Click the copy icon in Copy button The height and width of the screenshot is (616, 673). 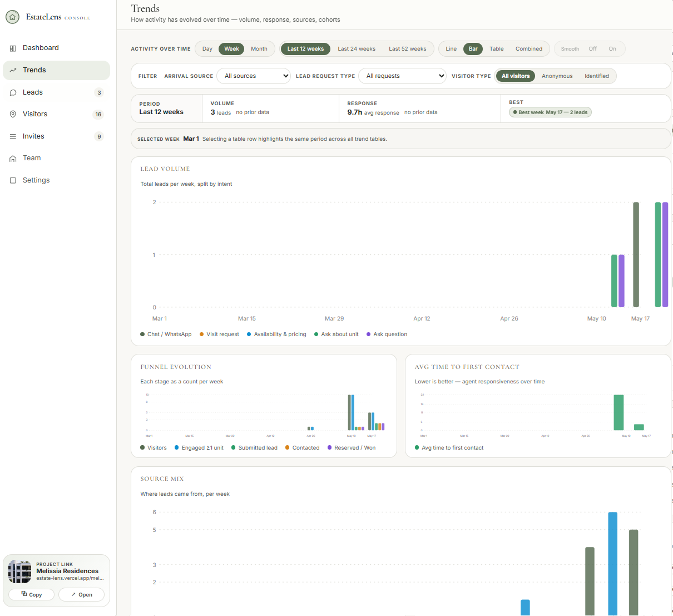(24, 594)
